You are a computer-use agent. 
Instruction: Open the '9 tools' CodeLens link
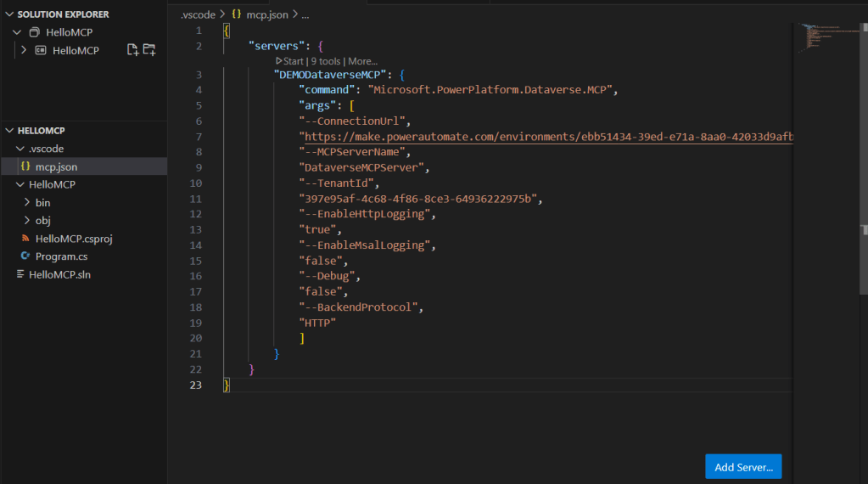click(x=326, y=61)
